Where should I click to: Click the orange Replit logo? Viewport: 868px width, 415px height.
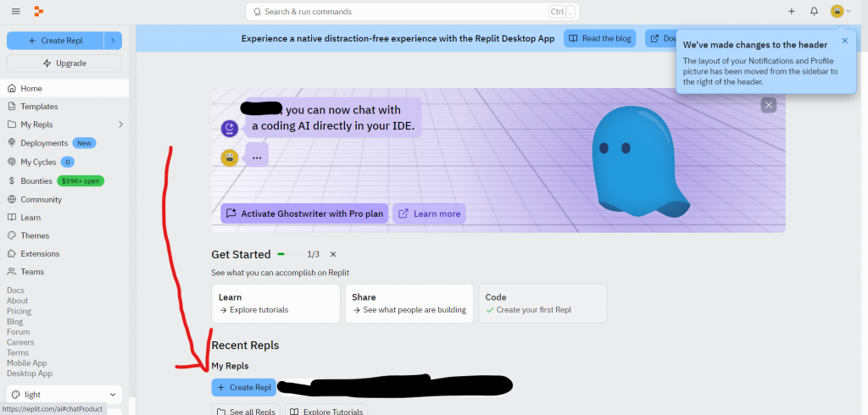[38, 11]
